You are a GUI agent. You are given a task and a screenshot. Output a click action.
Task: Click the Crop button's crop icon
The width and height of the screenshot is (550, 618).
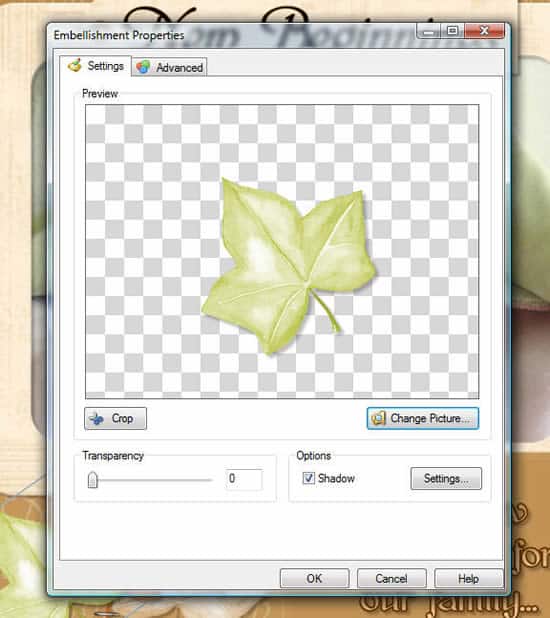[x=97, y=419]
